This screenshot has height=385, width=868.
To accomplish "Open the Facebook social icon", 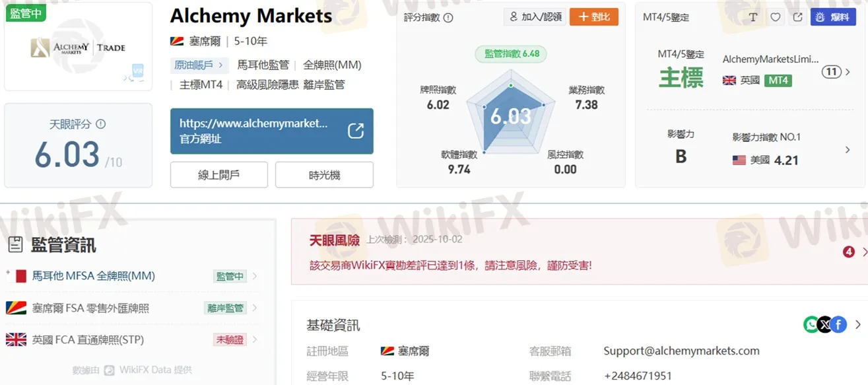I will (838, 324).
